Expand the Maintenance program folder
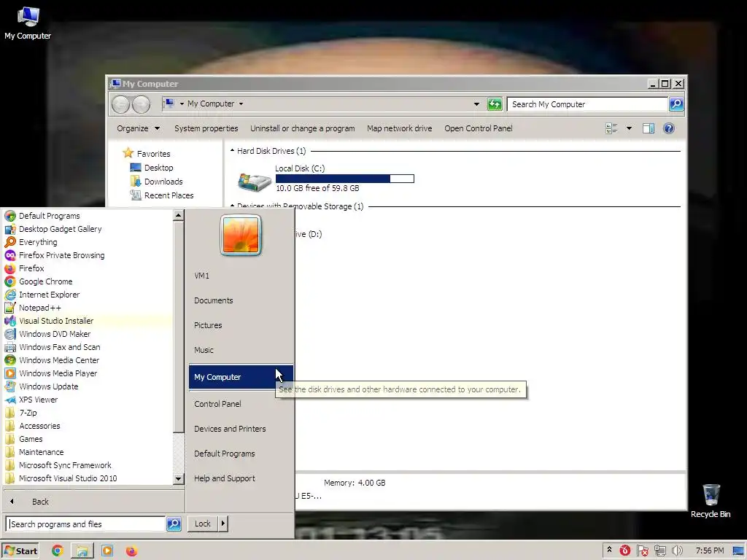The width and height of the screenshot is (747, 560). click(34, 452)
